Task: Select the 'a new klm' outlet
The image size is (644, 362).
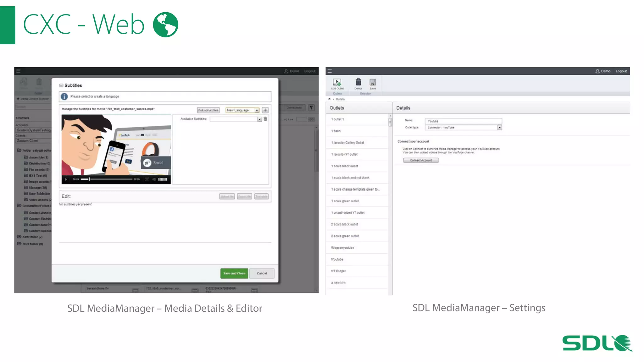Action: (x=357, y=282)
